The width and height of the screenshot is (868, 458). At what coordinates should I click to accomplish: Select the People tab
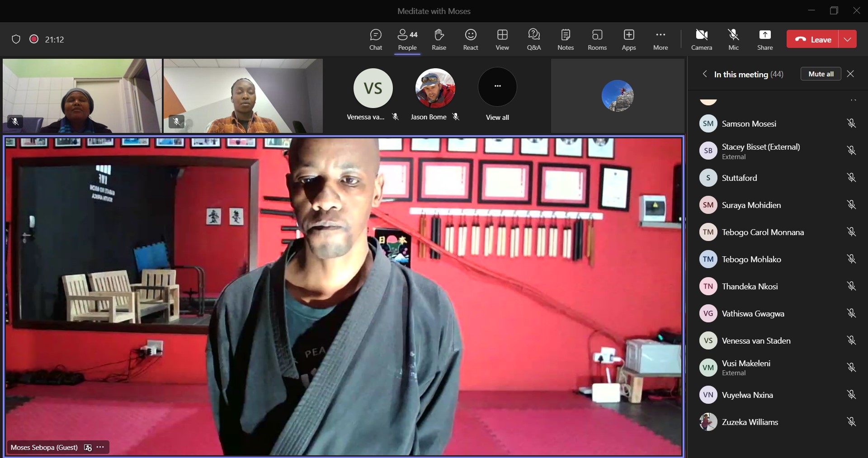coord(407,40)
